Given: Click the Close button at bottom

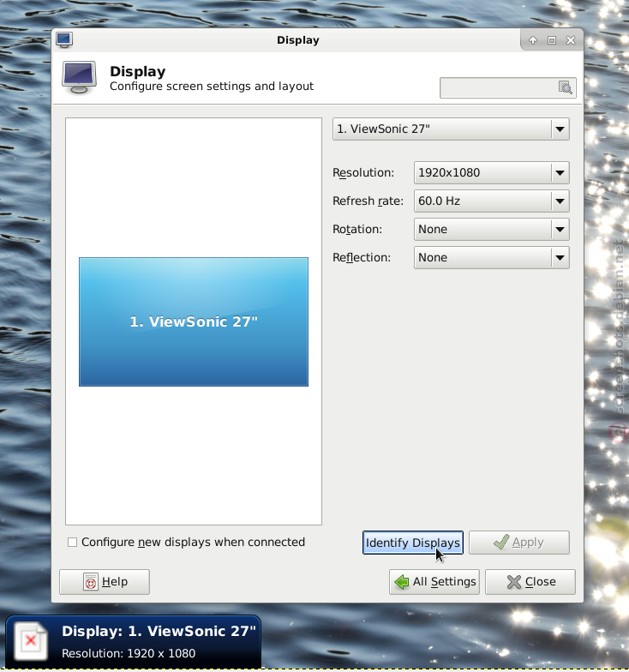Looking at the screenshot, I should coord(530,582).
